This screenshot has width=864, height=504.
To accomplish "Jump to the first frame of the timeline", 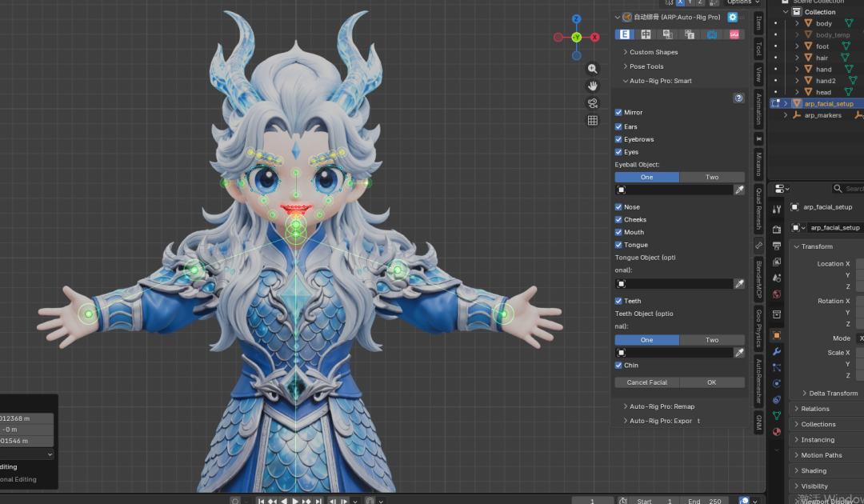I will (261, 501).
